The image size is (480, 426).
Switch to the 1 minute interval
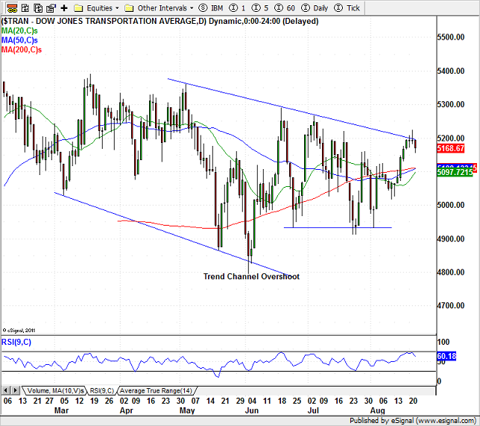click(x=238, y=8)
